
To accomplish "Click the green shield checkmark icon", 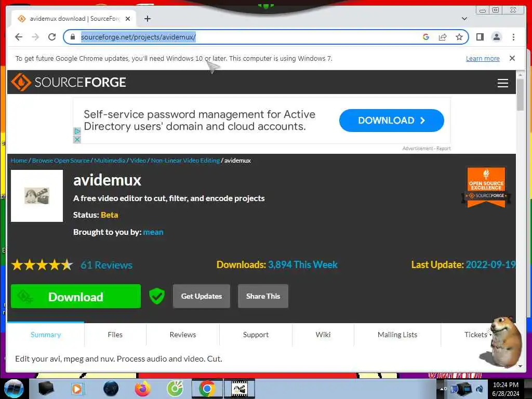I will click(157, 296).
